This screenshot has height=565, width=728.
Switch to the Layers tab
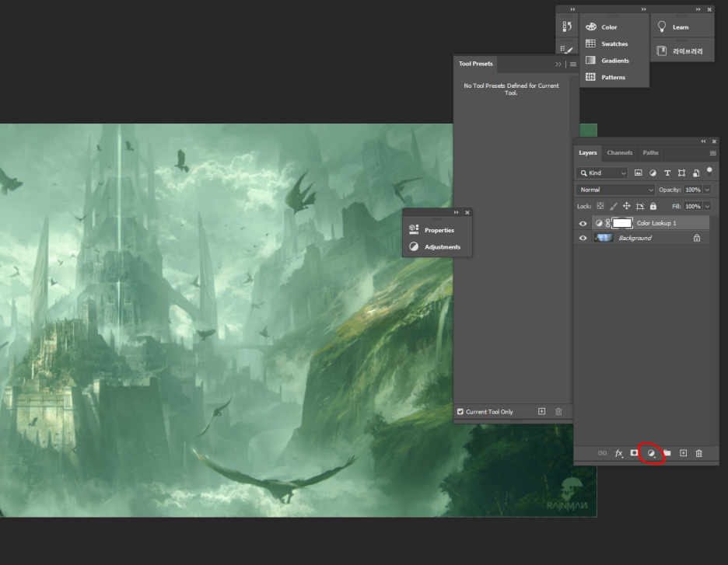tap(588, 152)
